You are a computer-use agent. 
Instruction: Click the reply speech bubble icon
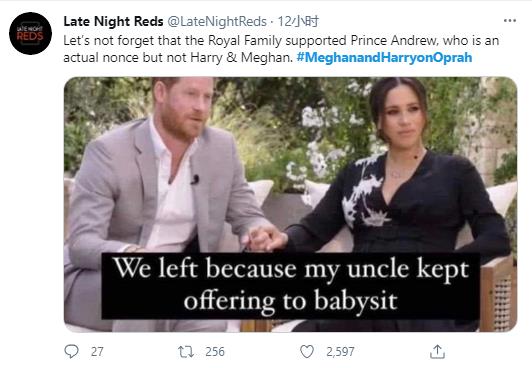tap(71, 351)
